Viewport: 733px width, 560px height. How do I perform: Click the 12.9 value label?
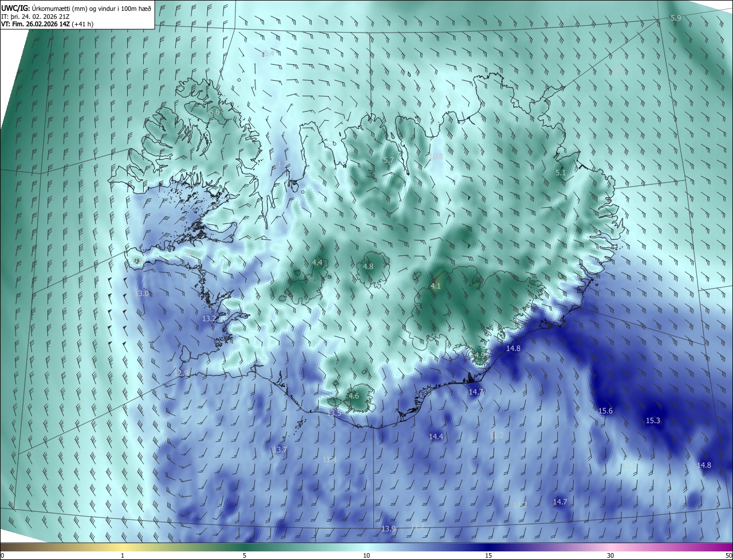point(182,373)
